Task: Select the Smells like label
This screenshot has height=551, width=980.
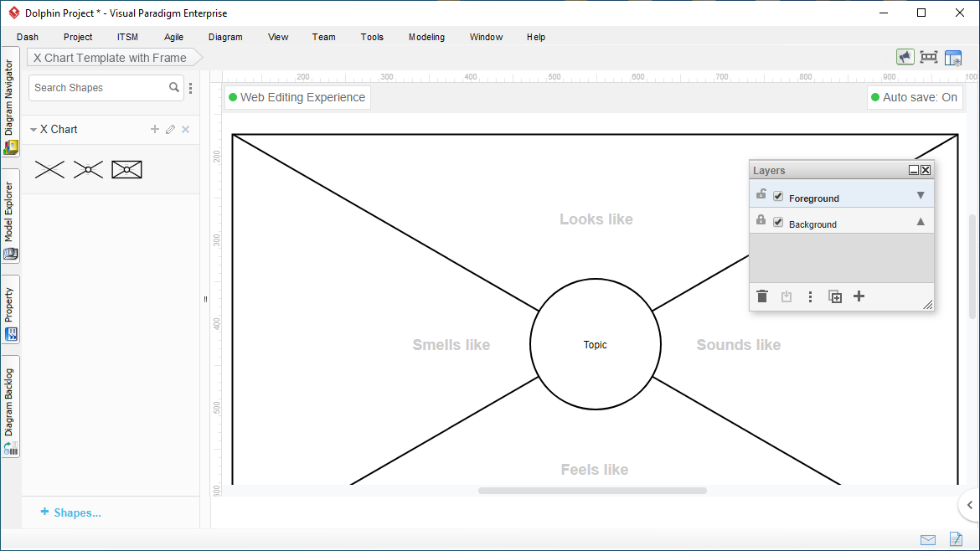Action: (x=451, y=345)
